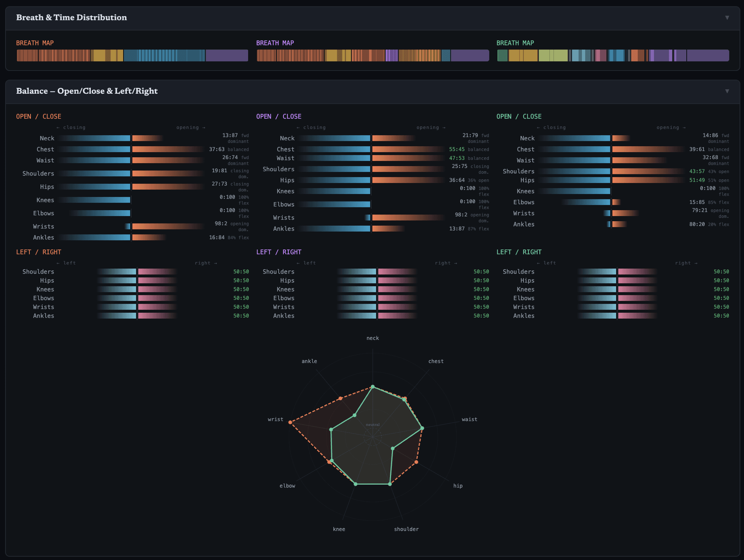Click the purple segment in the second breath map
This screenshot has height=560, width=744.
point(469,56)
